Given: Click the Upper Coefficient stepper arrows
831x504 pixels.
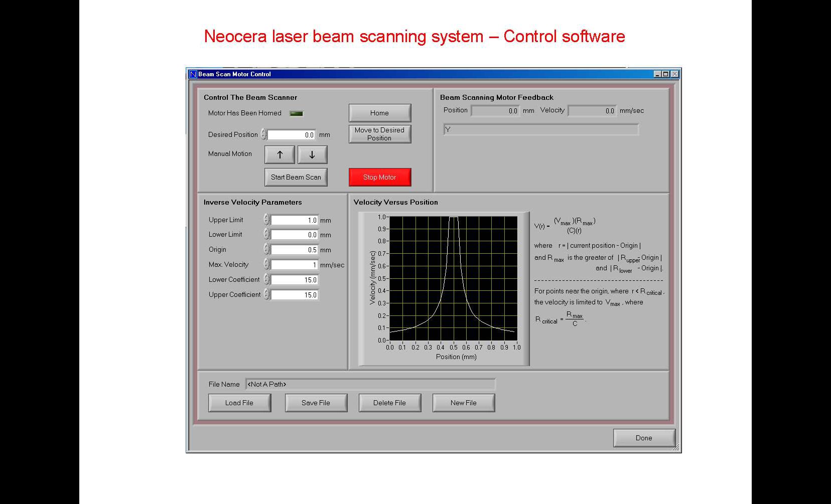Looking at the screenshot, I should click(x=266, y=294).
